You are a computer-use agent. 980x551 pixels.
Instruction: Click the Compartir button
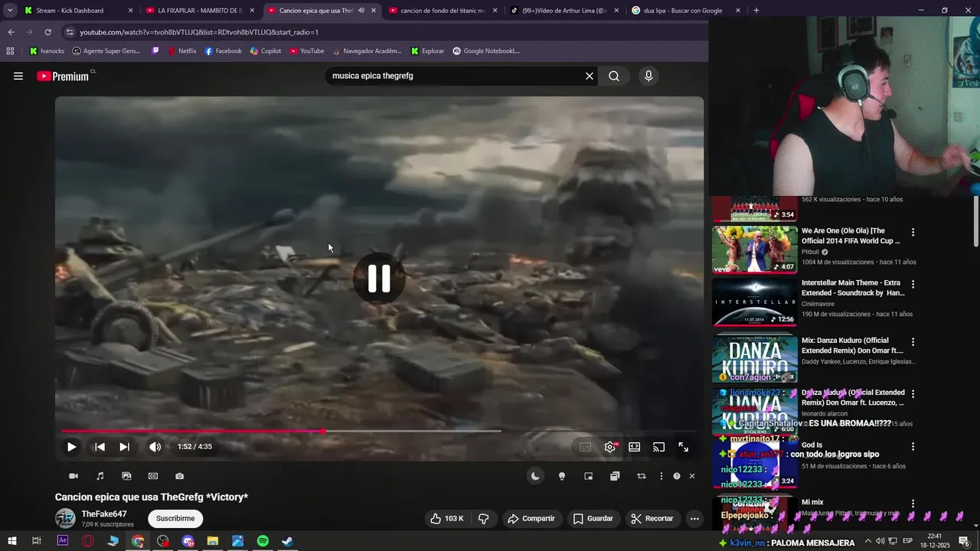pos(531,518)
